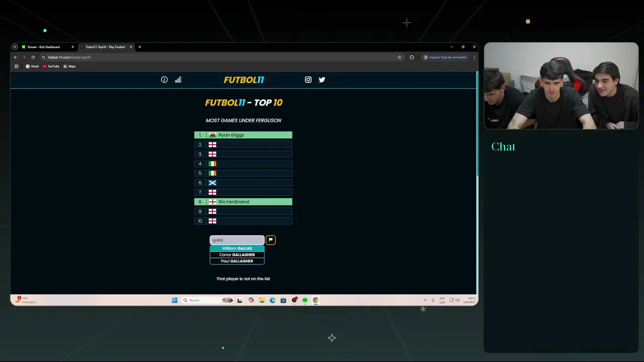Select William GALLAS suggestion

point(237,248)
